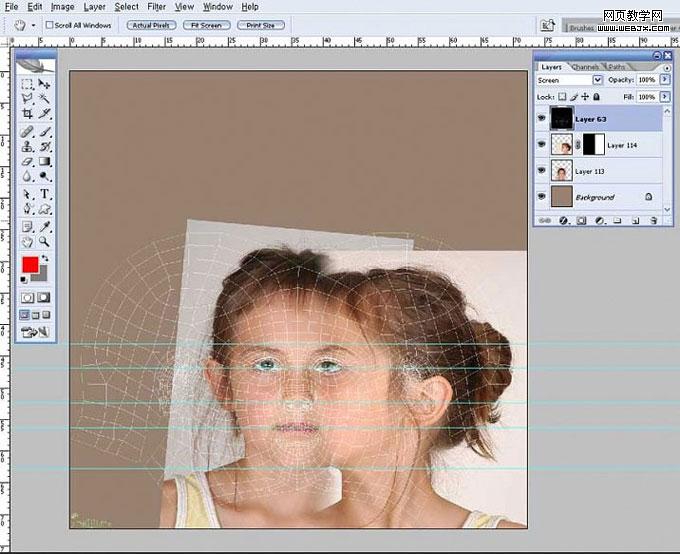Open the Image menu

[62, 7]
